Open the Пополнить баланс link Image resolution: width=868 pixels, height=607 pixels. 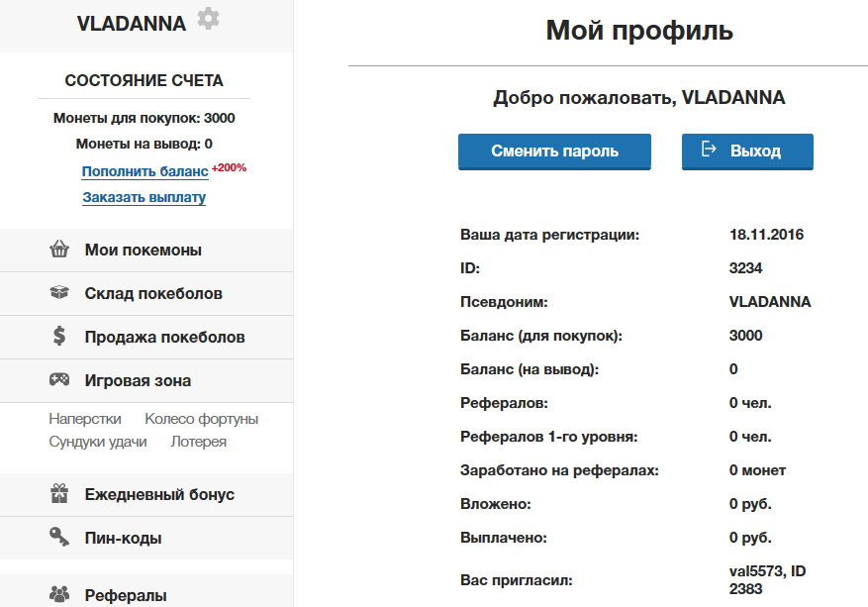pyautogui.click(x=145, y=171)
